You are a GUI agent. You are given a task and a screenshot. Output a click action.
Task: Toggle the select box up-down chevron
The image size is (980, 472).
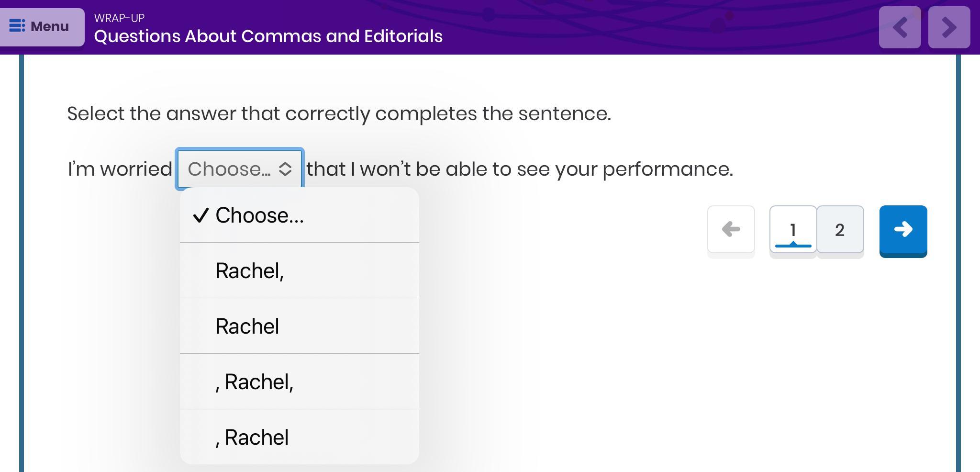point(285,169)
